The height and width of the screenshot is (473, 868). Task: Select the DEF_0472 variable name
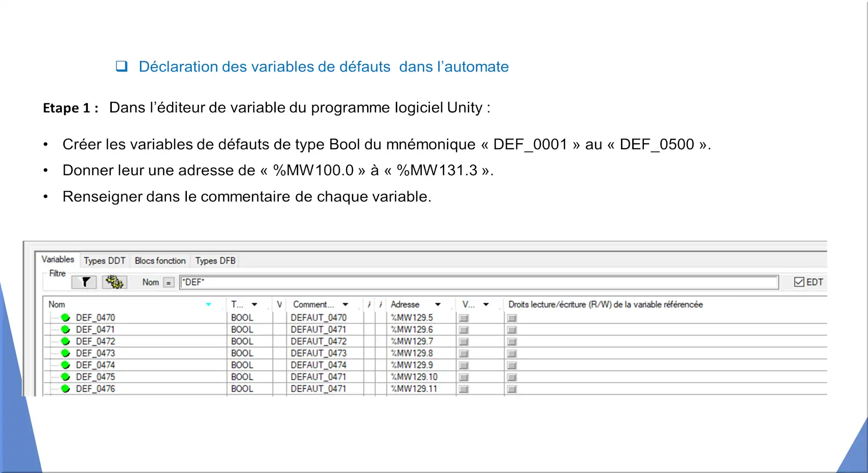click(95, 341)
